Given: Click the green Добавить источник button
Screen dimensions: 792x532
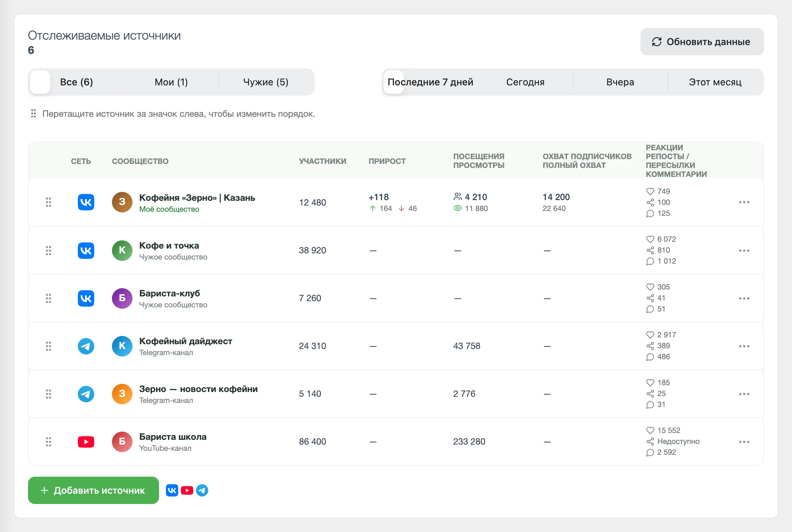Looking at the screenshot, I should tap(94, 490).
